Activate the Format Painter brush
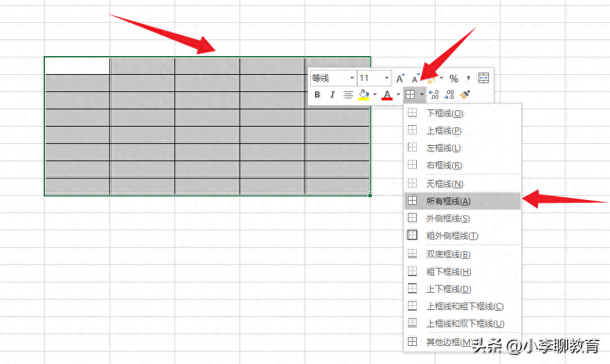 pos(465,95)
